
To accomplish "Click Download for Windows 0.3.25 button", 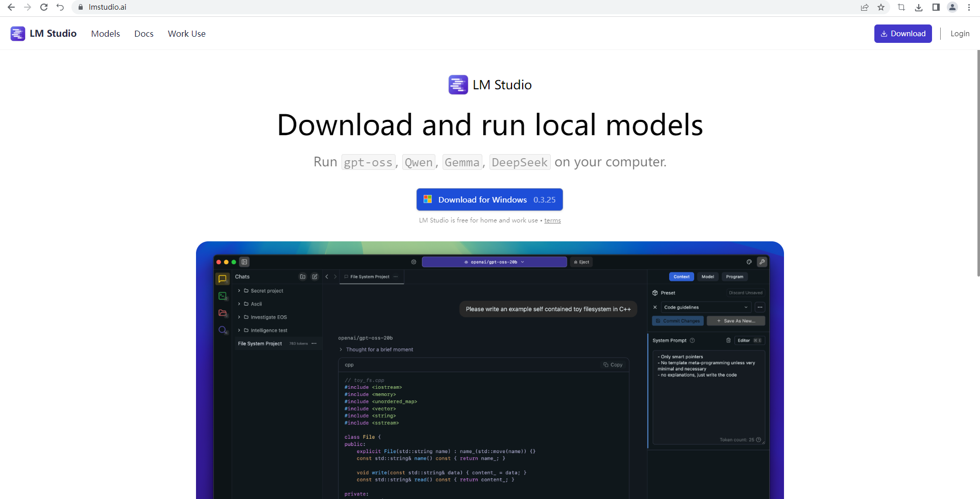I will coord(489,199).
